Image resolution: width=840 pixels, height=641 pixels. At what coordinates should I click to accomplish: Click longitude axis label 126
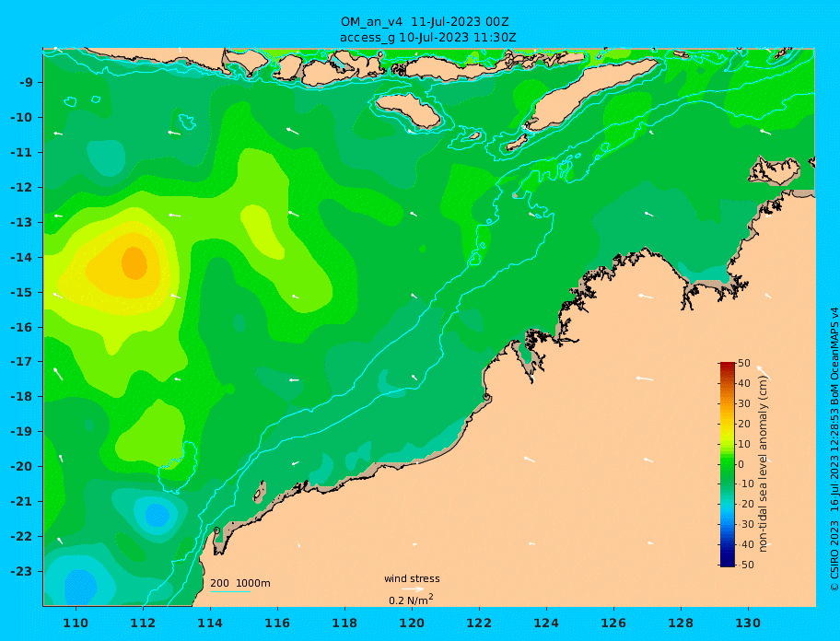[x=613, y=624]
